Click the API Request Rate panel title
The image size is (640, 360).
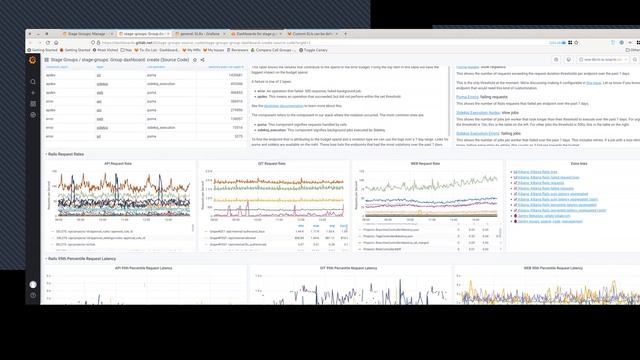point(118,164)
